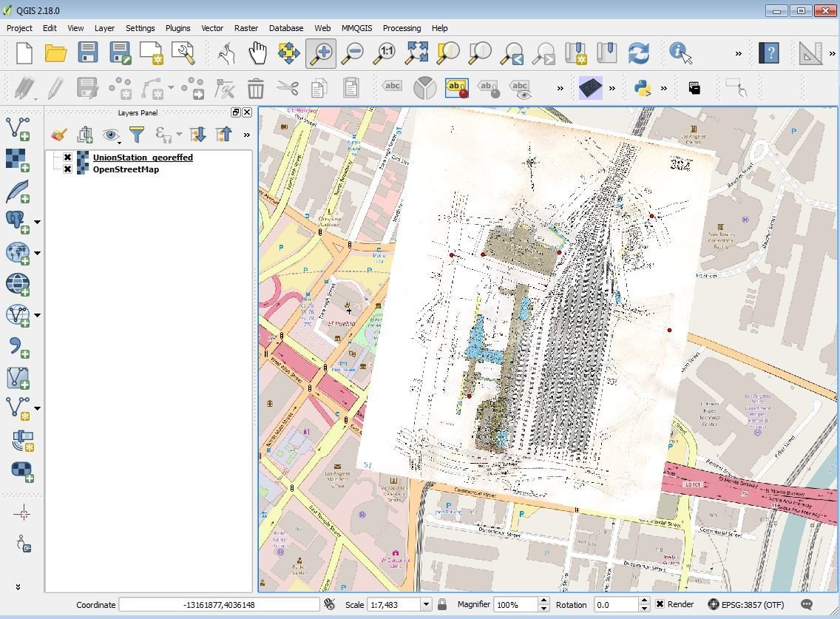Click the Zoom Full extent icon

point(417,53)
